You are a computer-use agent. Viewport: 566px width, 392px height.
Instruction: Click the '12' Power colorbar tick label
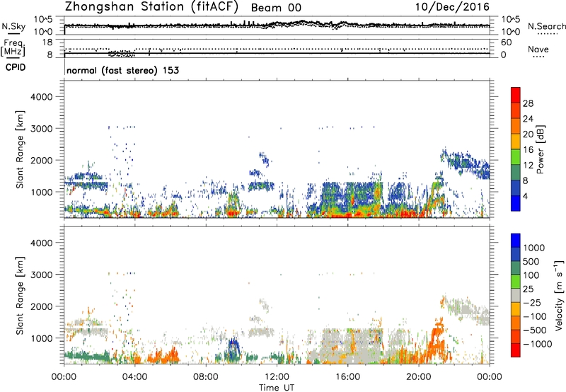coord(528,165)
